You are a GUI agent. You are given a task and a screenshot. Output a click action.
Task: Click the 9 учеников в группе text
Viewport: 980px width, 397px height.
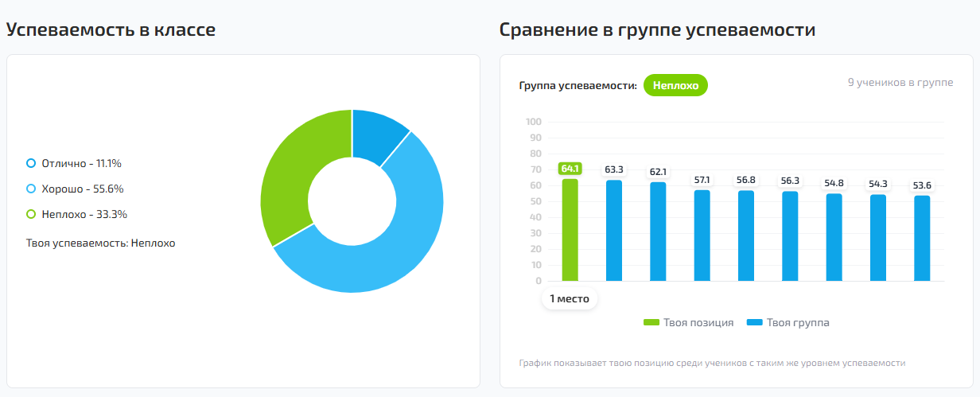tap(900, 83)
